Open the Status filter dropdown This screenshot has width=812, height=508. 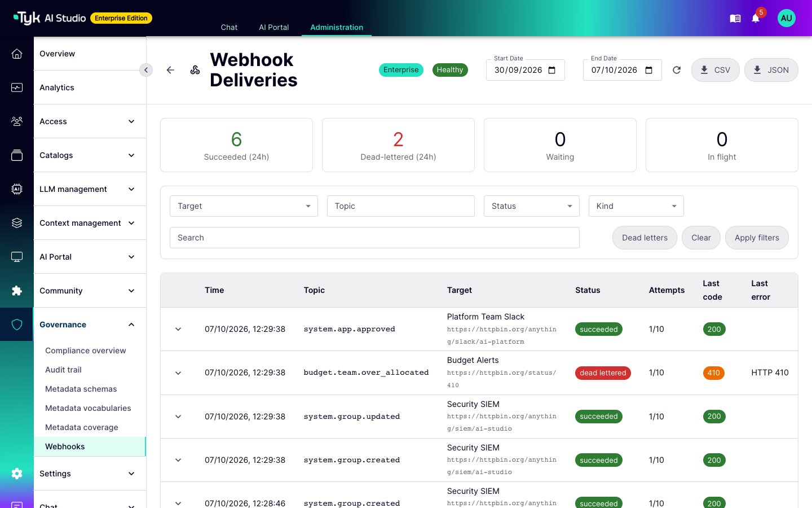coord(532,206)
